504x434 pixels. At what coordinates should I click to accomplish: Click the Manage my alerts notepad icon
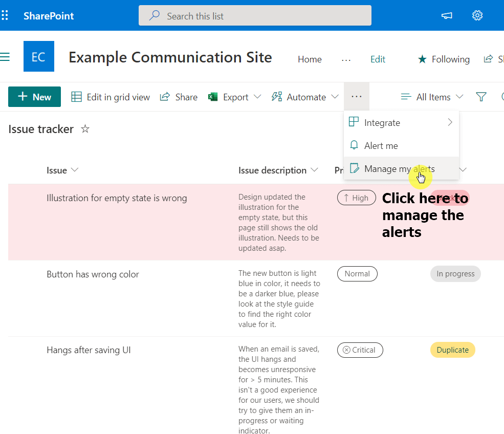pyautogui.click(x=354, y=168)
